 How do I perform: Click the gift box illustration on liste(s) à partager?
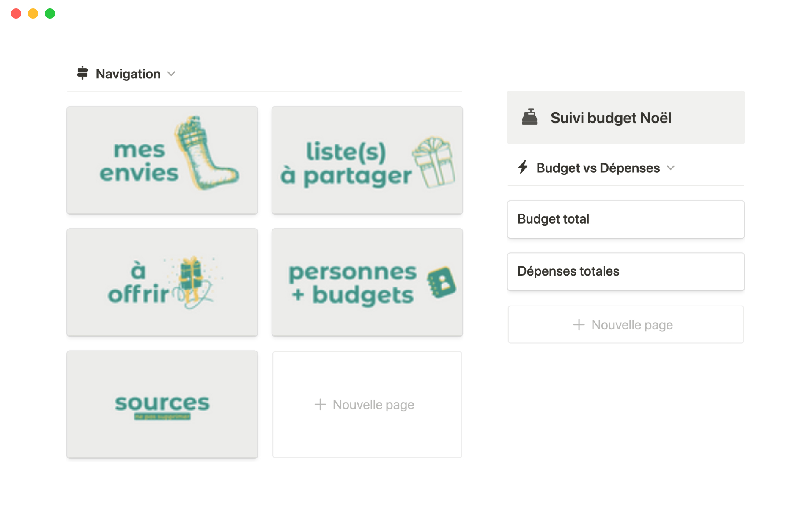point(434,162)
